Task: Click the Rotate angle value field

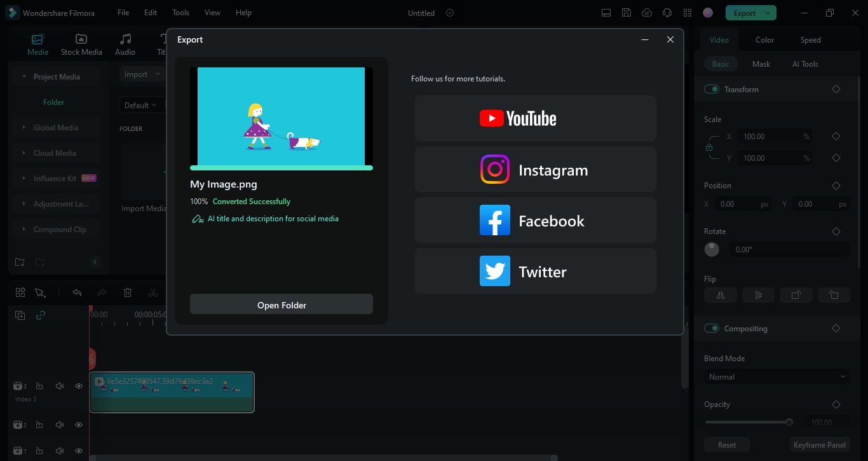Action: pos(789,250)
